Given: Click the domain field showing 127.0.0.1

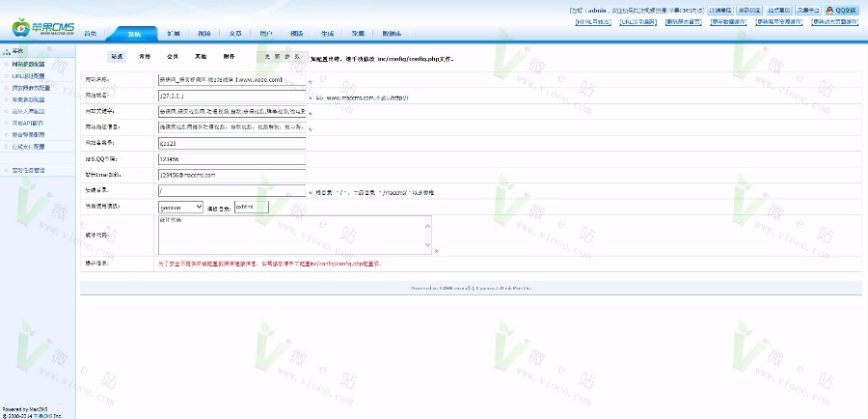Looking at the screenshot, I should point(231,96).
